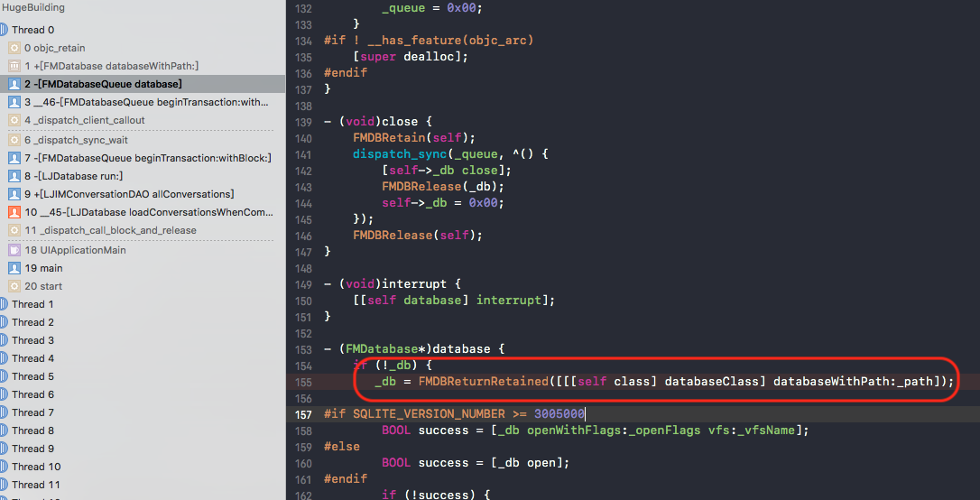Click icon beside 1 +[FMDatabase databaseWithPath:]
This screenshot has width=980, height=500.
pos(14,66)
